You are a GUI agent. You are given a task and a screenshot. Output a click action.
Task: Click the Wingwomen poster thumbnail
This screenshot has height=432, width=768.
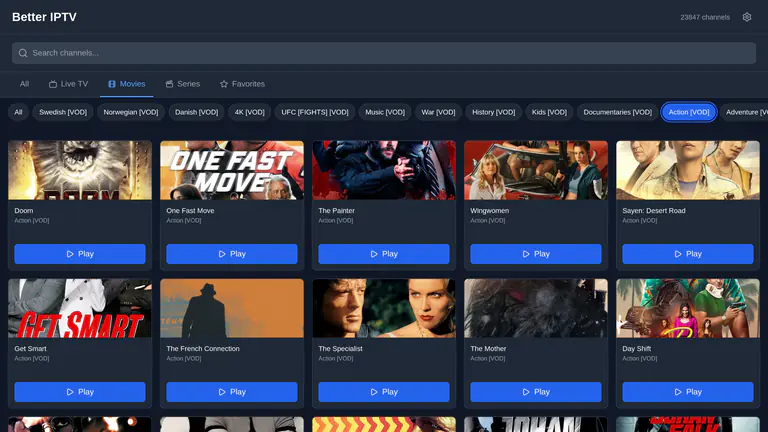(536, 170)
